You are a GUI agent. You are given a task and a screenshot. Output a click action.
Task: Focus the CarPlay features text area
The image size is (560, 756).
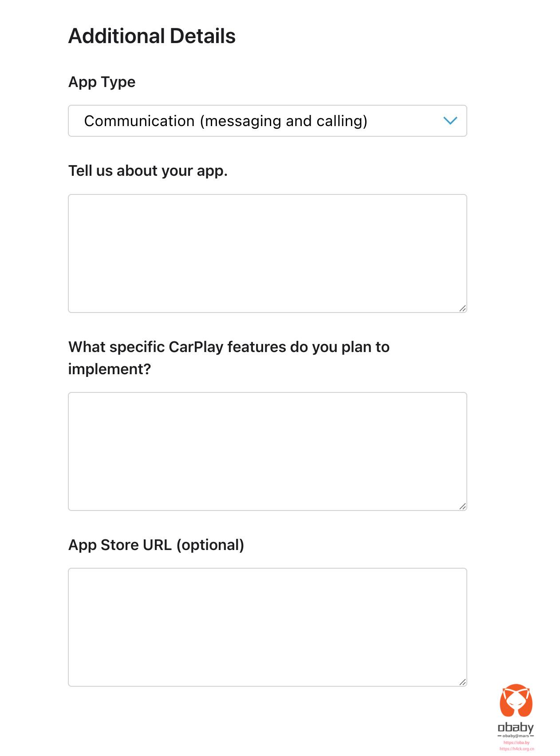(x=267, y=451)
